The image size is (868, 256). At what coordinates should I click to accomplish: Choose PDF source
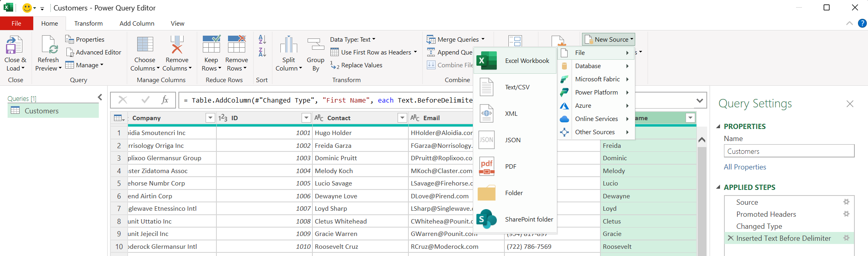pyautogui.click(x=514, y=166)
